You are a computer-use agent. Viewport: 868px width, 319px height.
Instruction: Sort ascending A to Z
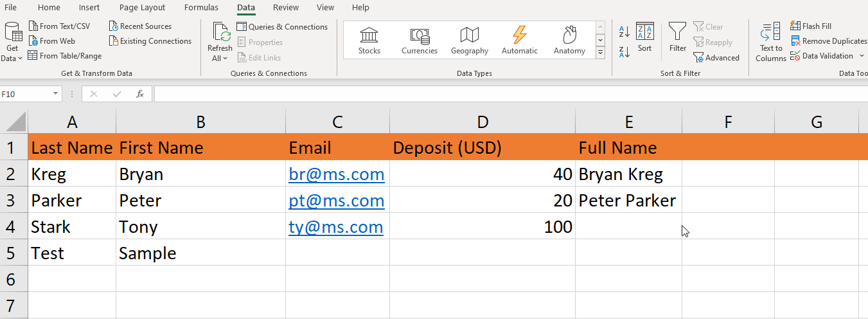(x=624, y=32)
